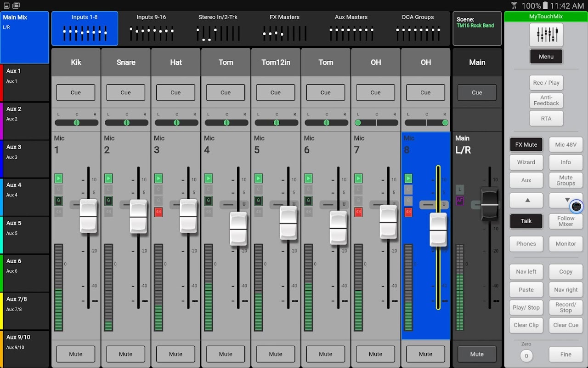Image resolution: width=588 pixels, height=368 pixels.
Task: Open the Menu button
Action: click(546, 57)
